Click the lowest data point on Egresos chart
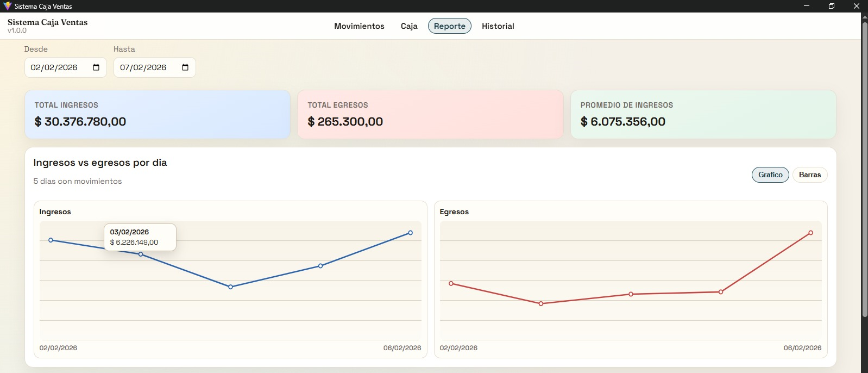 pyautogui.click(x=541, y=303)
